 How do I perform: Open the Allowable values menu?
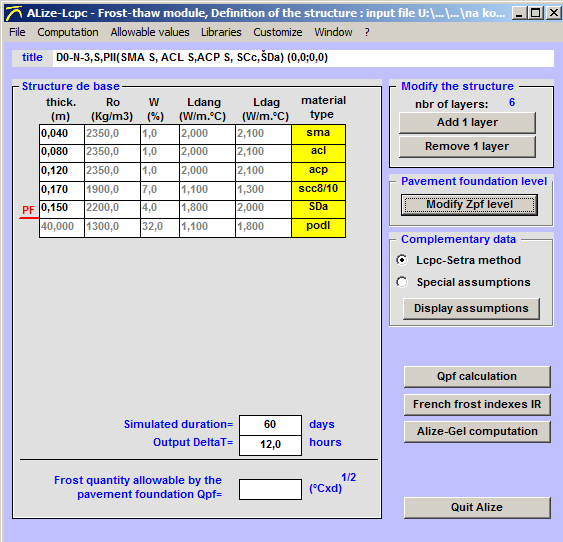[x=150, y=32]
